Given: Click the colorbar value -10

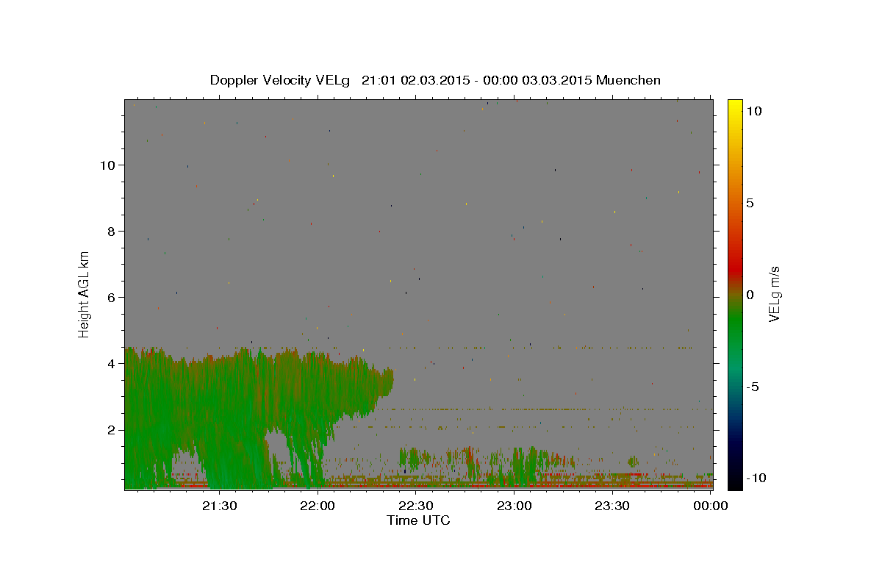Looking at the screenshot, I should point(755,478).
